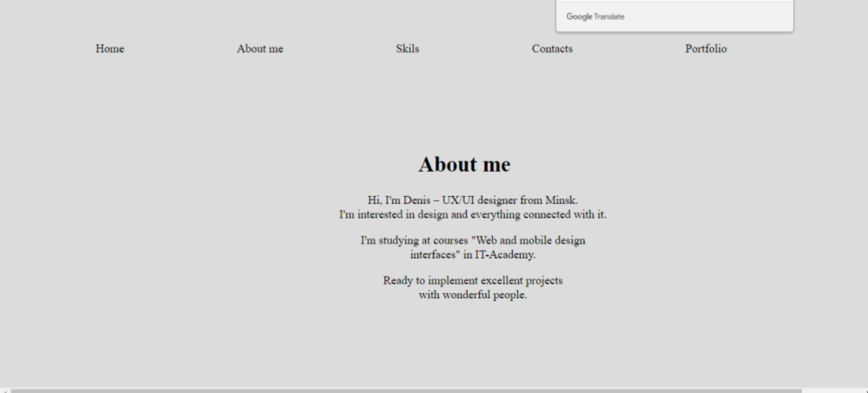This screenshot has height=393, width=868.
Task: Go to the About me nav link
Action: pos(260,49)
